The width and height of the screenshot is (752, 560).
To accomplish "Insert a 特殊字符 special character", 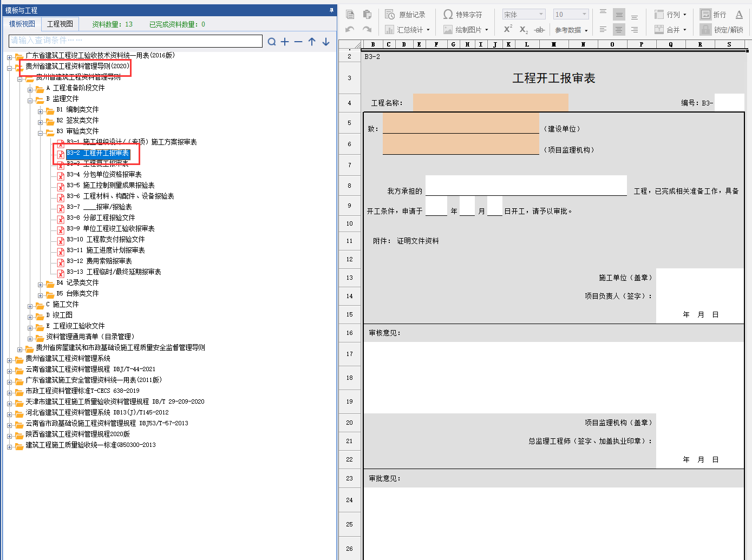I will point(462,15).
